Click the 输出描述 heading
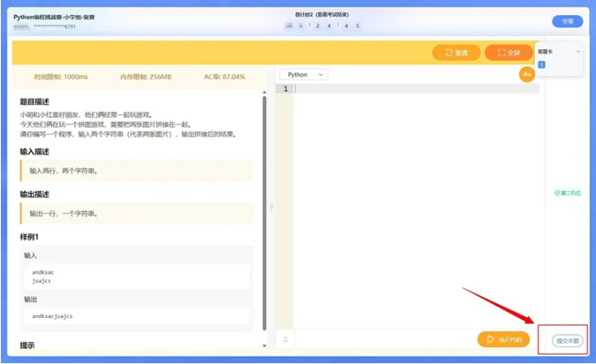This screenshot has height=364, width=596. click(x=34, y=195)
